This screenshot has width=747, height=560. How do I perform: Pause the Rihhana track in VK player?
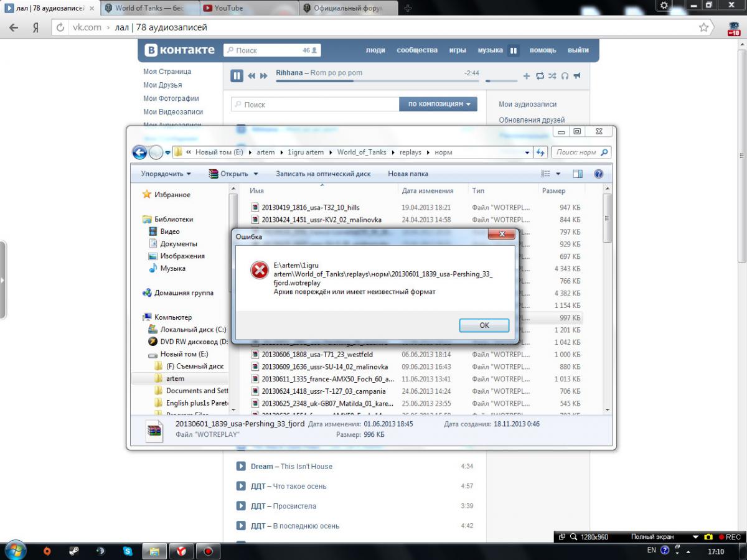point(237,76)
